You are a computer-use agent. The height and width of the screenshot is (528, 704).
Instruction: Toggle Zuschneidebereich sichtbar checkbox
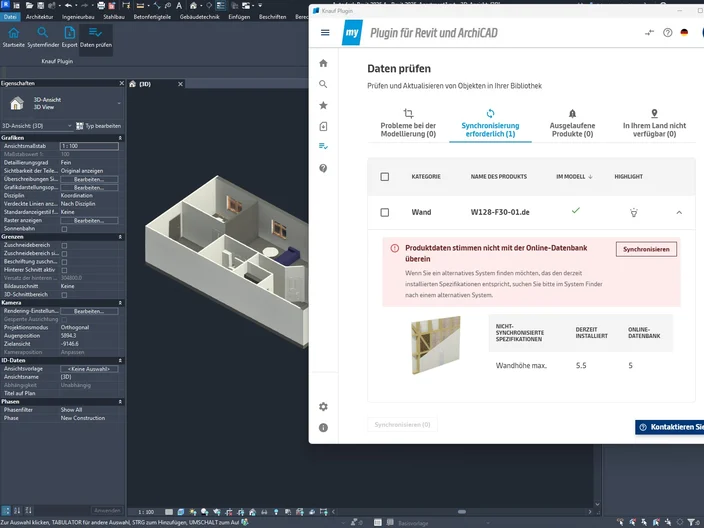click(x=64, y=254)
